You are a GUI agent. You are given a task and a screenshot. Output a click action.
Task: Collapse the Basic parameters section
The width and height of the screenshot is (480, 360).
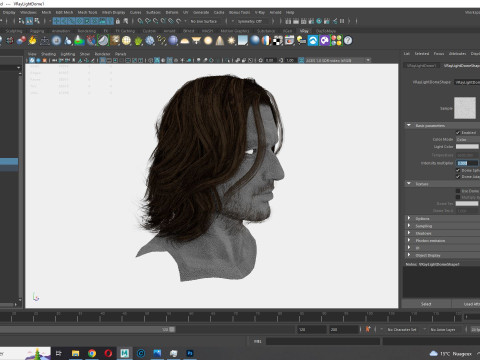tap(409, 125)
